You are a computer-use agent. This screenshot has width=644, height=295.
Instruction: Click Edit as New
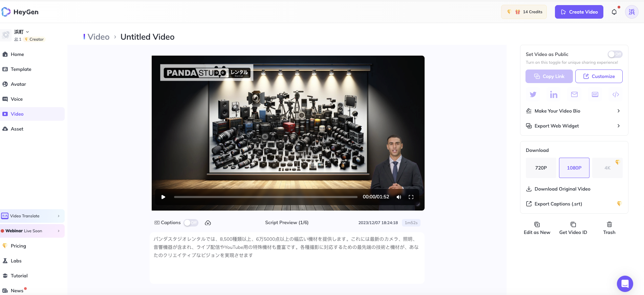[x=537, y=228]
